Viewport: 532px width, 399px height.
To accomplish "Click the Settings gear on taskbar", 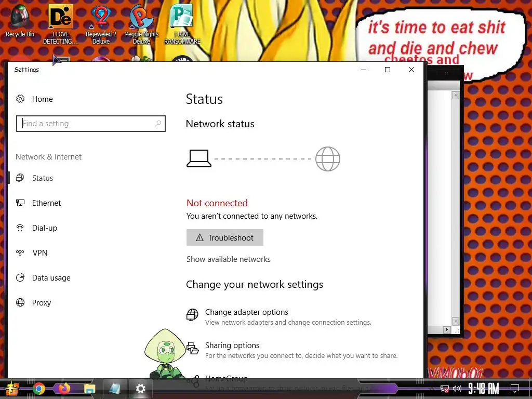I will tap(140, 389).
